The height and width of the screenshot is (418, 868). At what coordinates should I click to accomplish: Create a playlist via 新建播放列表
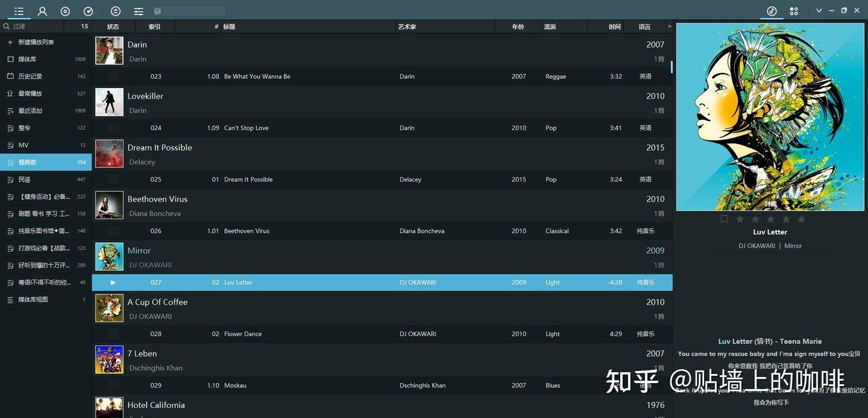tap(36, 42)
